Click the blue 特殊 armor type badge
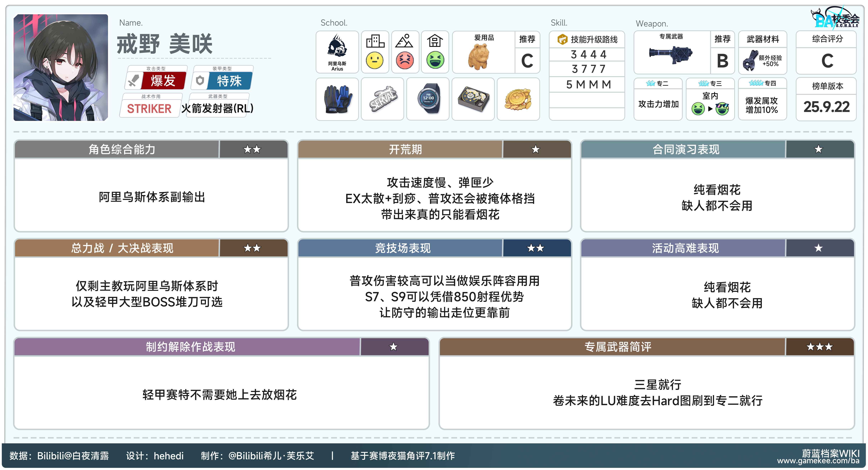The width and height of the screenshot is (868, 470). coord(229,81)
